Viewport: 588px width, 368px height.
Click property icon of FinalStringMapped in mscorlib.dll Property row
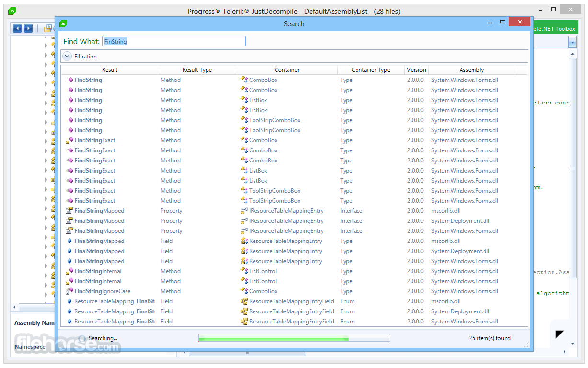(69, 211)
